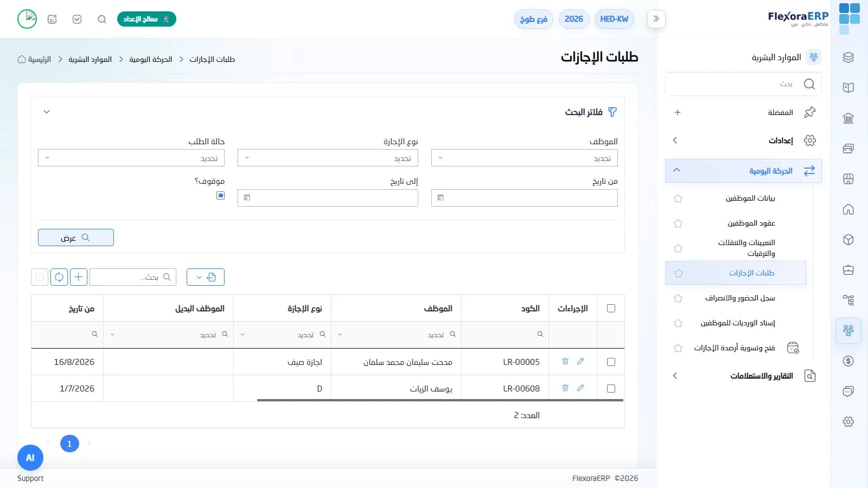Pin favorites using the pushpin icon
This screenshot has height=488, width=868.
810,112
